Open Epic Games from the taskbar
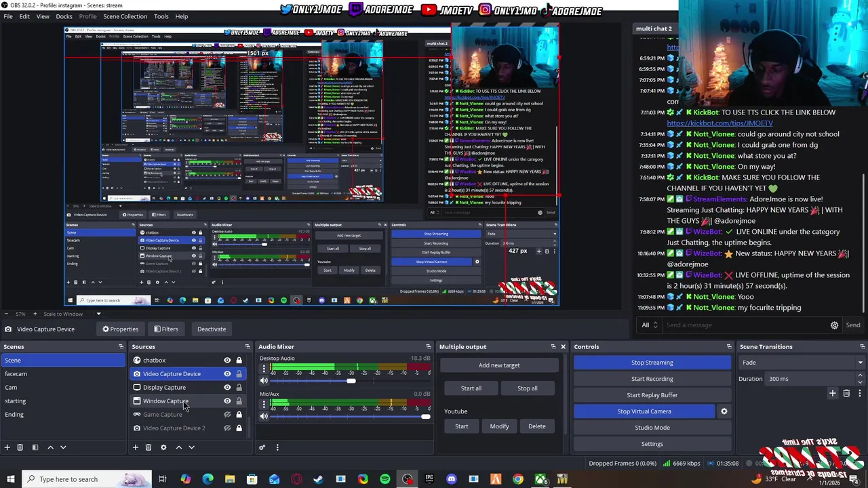The image size is (868, 488). 429,479
